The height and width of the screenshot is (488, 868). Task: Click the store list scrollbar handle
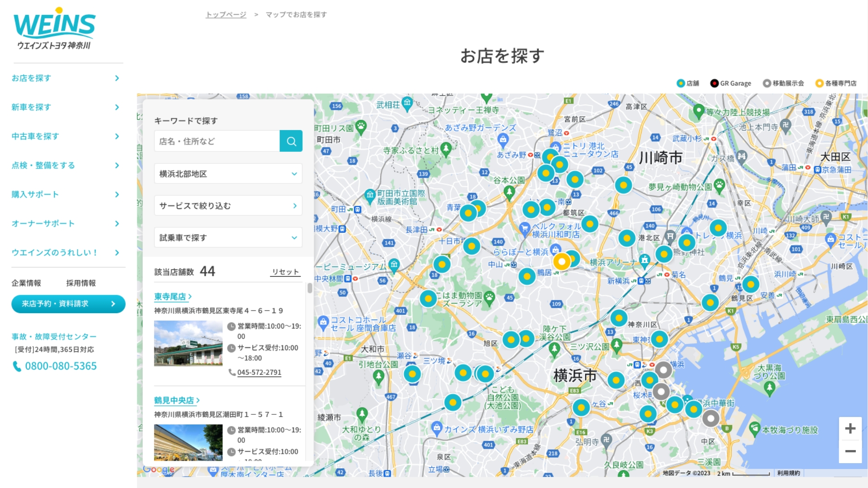pyautogui.click(x=310, y=288)
